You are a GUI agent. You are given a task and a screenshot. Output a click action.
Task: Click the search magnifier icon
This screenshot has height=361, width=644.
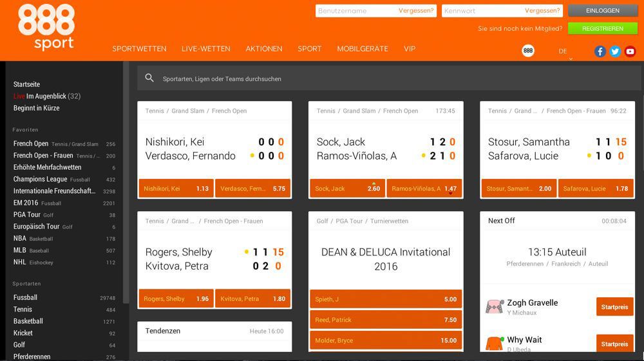[149, 78]
